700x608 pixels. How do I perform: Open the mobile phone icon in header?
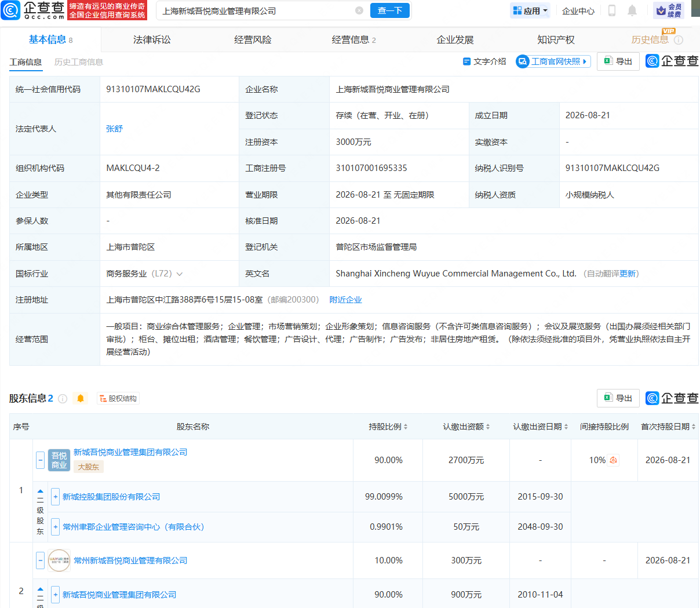611,10
